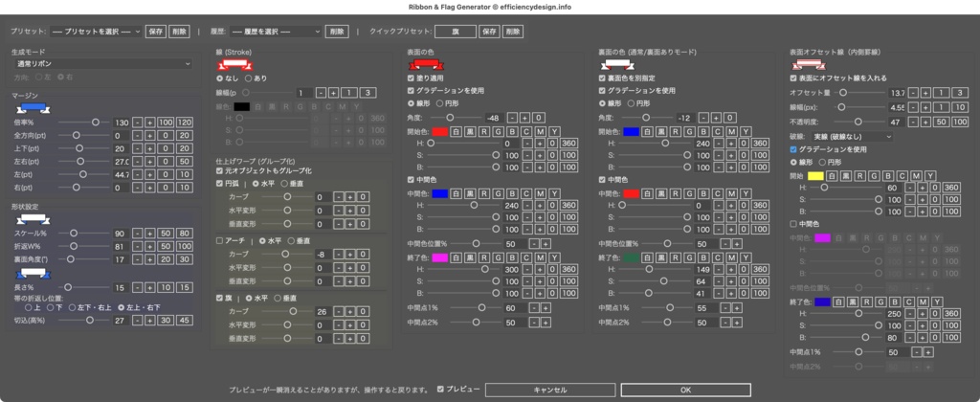980x402 pixels.
Task: Click the black 線色 swatch in Stroke
Action: [242, 107]
